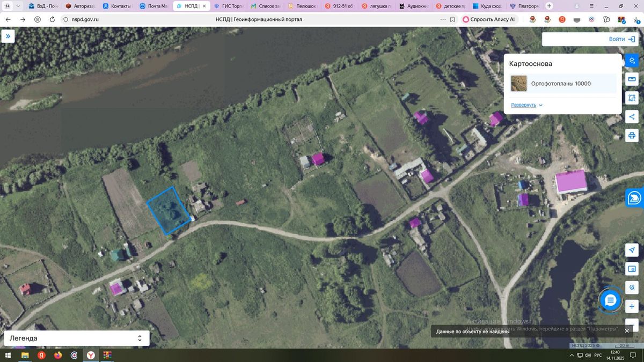This screenshot has width=644, height=362.
Task: Select the map layers tool icon
Action: (632, 60)
